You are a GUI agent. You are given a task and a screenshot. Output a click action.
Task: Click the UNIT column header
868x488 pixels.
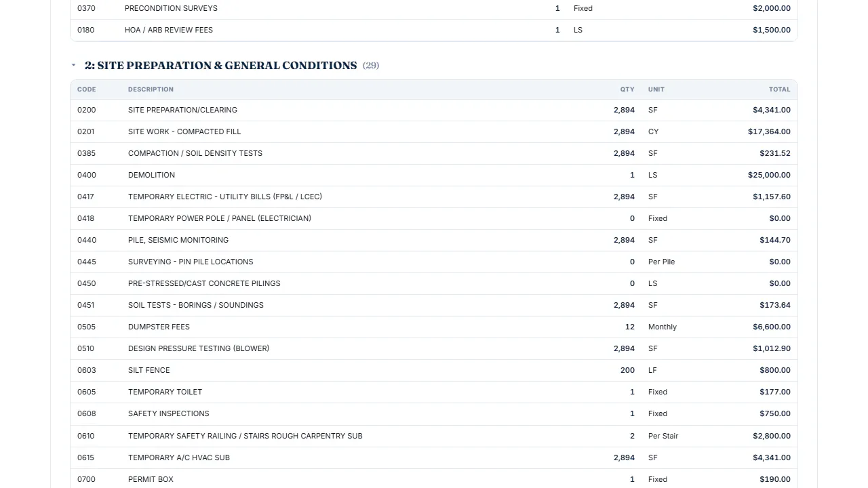[x=656, y=89]
